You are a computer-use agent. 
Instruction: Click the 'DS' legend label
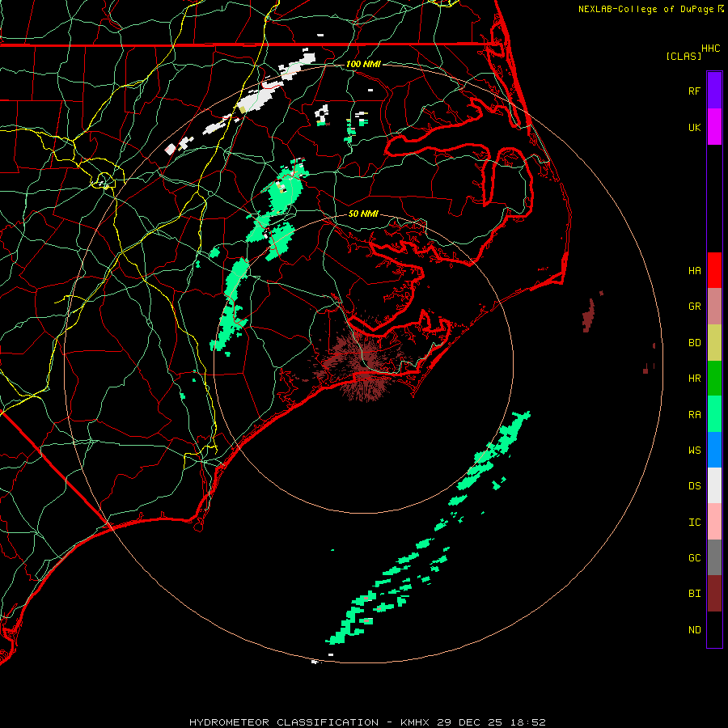(x=694, y=486)
